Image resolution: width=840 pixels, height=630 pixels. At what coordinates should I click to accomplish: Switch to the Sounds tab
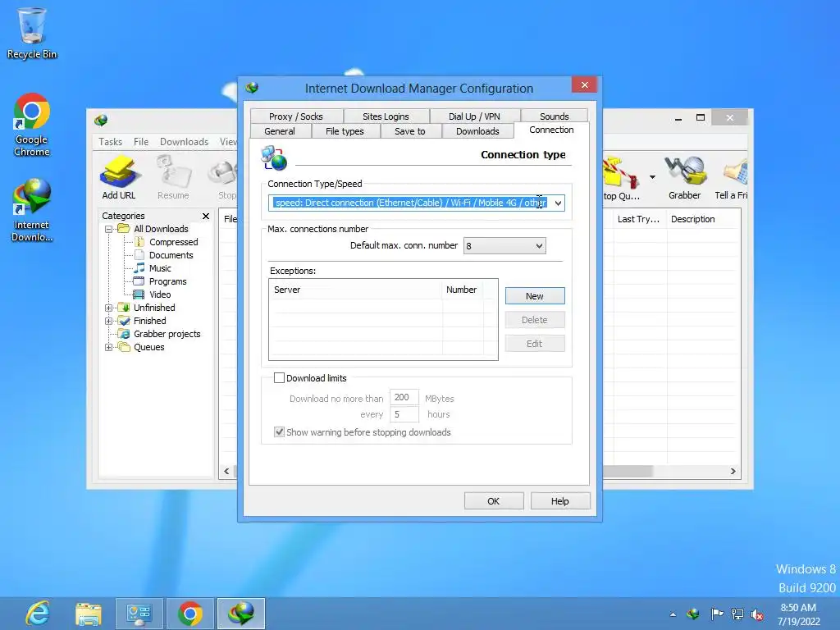point(554,116)
